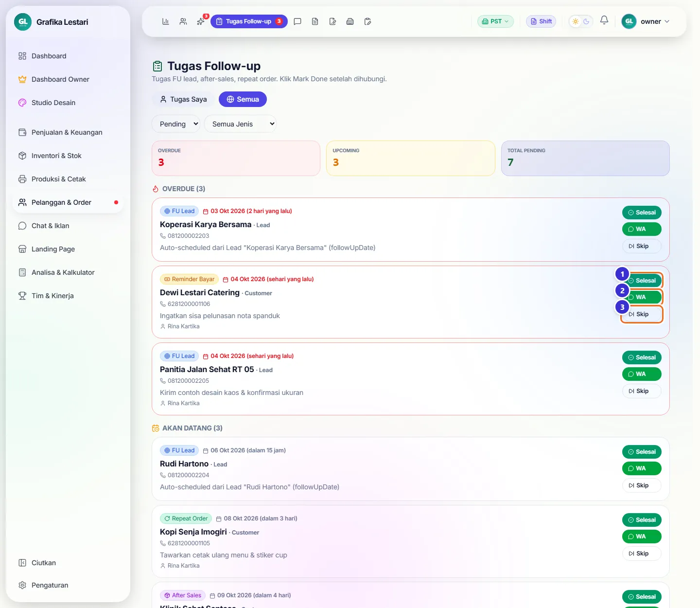
Task: Switch to the Semua tab
Action: click(243, 99)
